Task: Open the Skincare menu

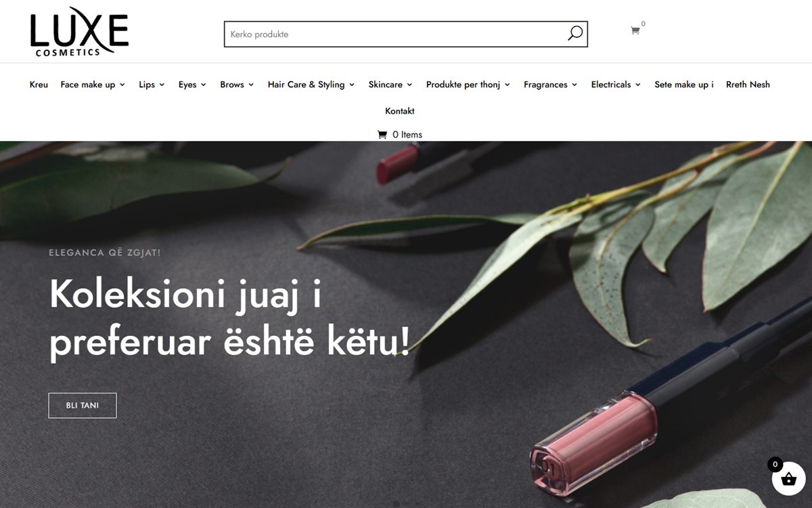Action: click(x=386, y=85)
